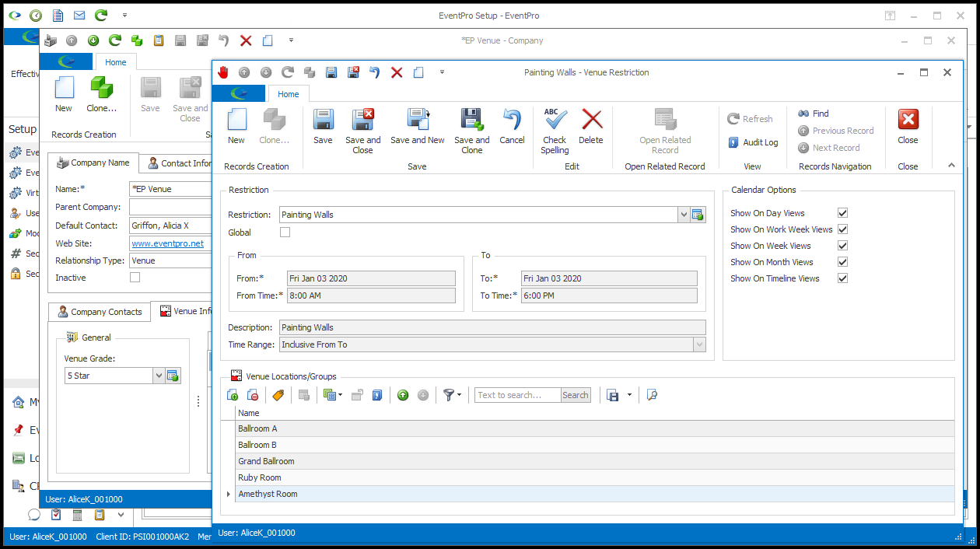Uncheck Show On Month Views
This screenshot has height=549, width=980.
[x=842, y=262]
